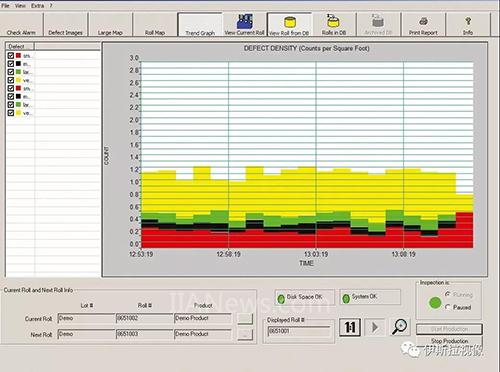The image size is (500, 372).
Task: Click the magnifier zoom icon
Action: (x=399, y=327)
